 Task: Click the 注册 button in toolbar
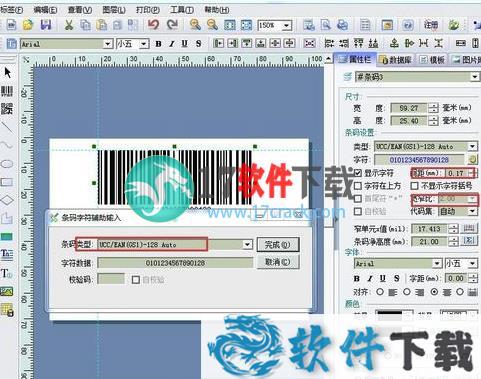tap(431, 25)
